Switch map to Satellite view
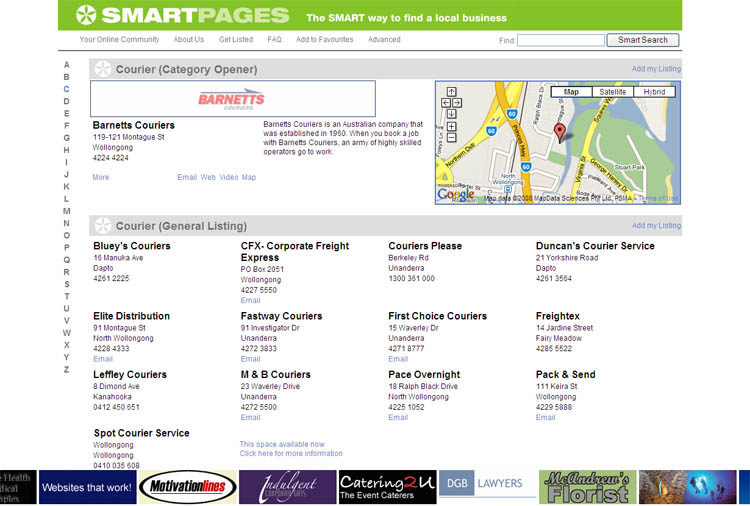This screenshot has height=506, width=750. (613, 92)
